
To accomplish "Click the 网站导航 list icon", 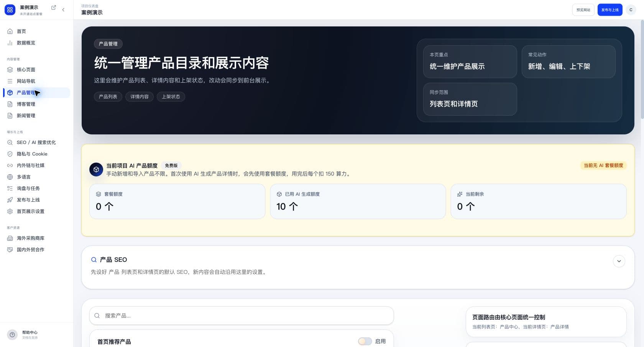I will pyautogui.click(x=10, y=81).
